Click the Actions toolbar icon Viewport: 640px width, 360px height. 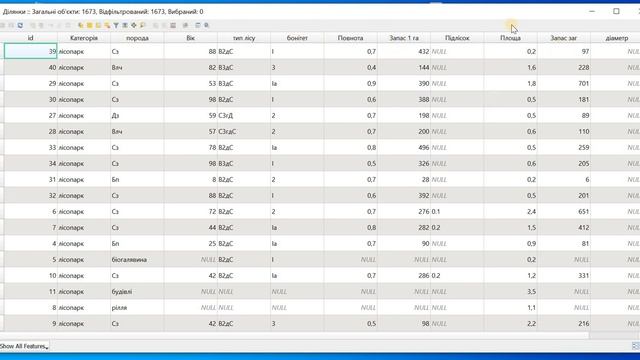coord(207,25)
